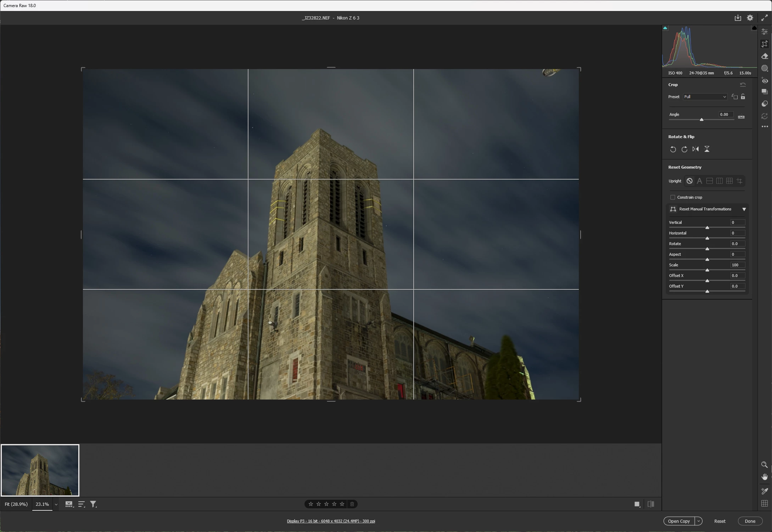772x532 pixels.
Task: Collapse the Manual Transformations section
Action: 744,209
